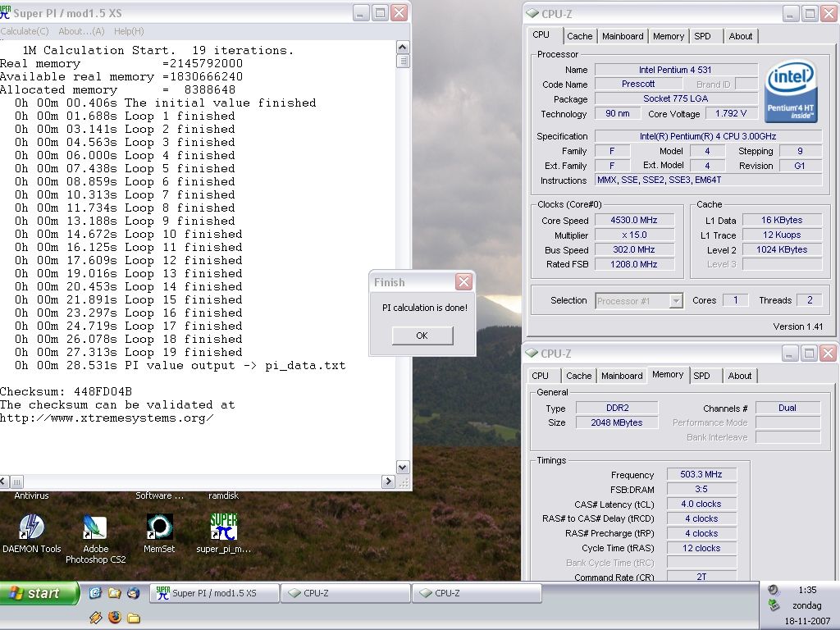Click Super PI horizontal scrollbar left arrow
The width and height of the screenshot is (840, 630).
4,481
